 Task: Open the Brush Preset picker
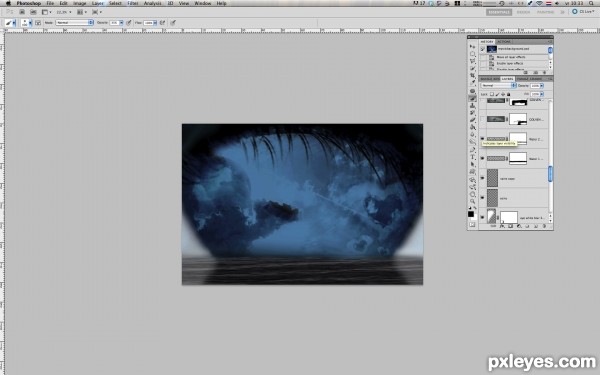pos(26,23)
